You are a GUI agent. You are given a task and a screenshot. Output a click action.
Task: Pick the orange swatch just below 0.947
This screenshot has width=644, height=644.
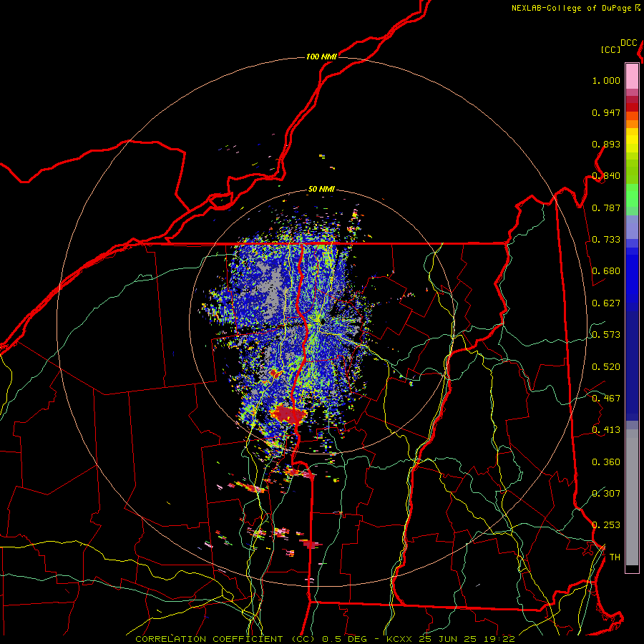[x=632, y=116]
